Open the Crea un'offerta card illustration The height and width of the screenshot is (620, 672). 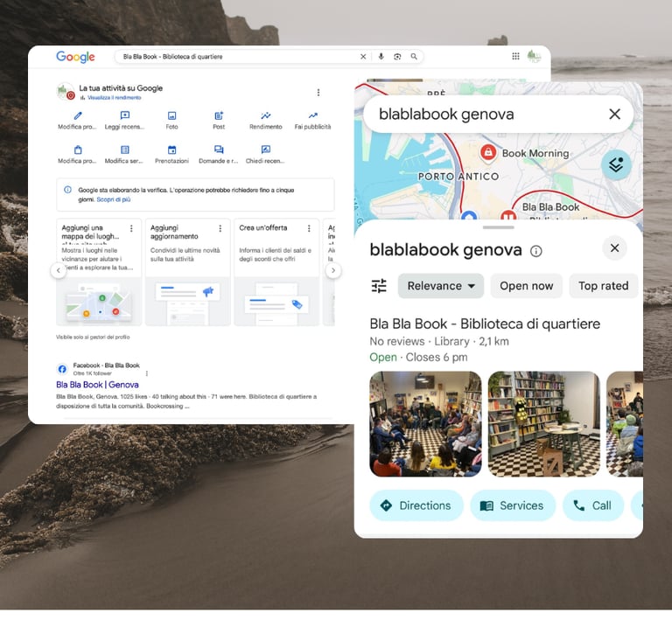(x=276, y=302)
